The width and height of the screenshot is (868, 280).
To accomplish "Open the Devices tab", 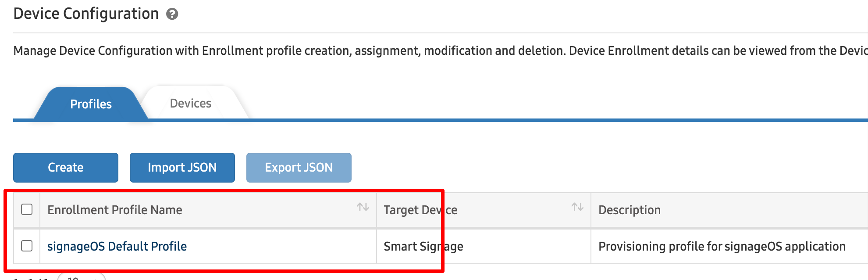I will 191,104.
